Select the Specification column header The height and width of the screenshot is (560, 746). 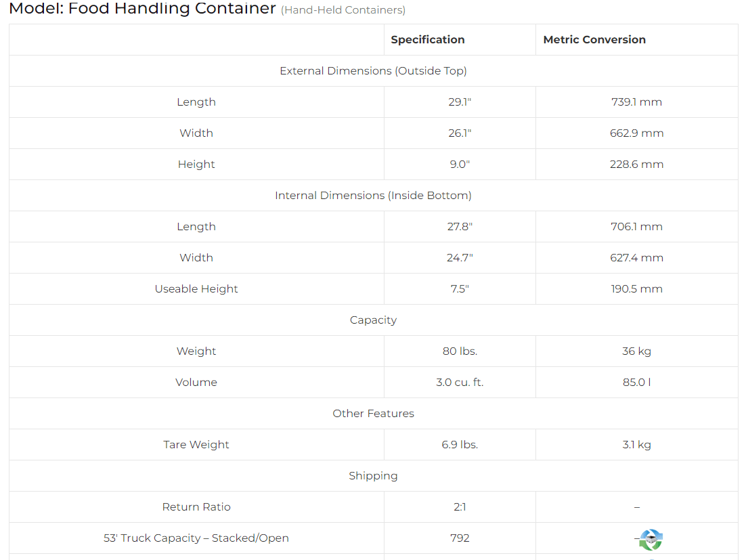(428, 39)
